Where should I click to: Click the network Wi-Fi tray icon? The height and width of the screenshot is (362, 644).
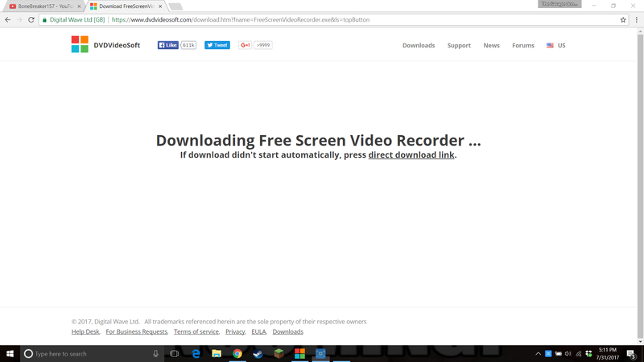578,353
